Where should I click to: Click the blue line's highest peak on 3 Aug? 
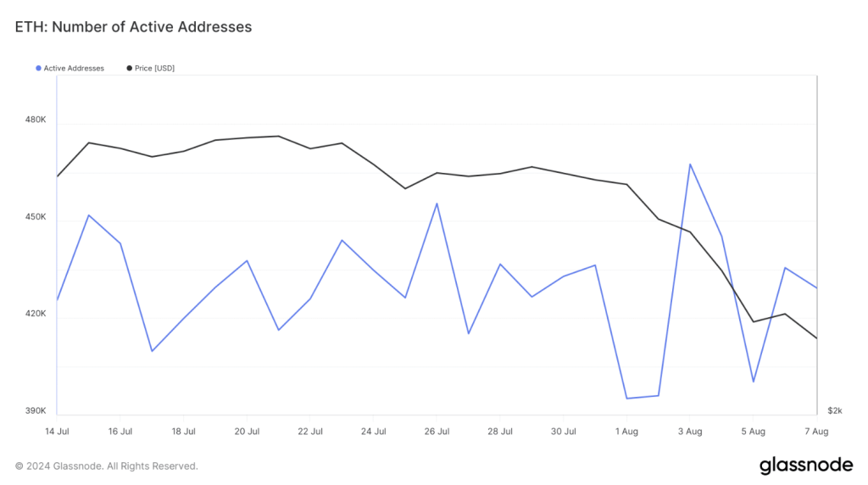(690, 164)
